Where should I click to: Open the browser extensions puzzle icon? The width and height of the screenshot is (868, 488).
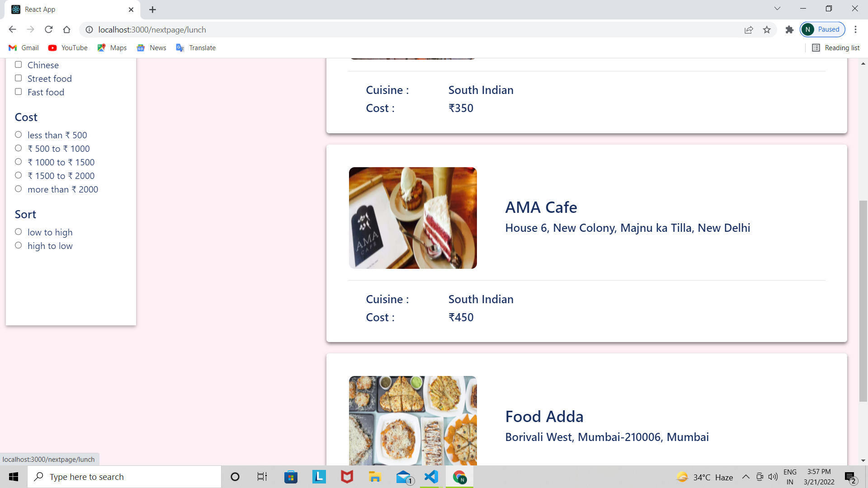789,29
